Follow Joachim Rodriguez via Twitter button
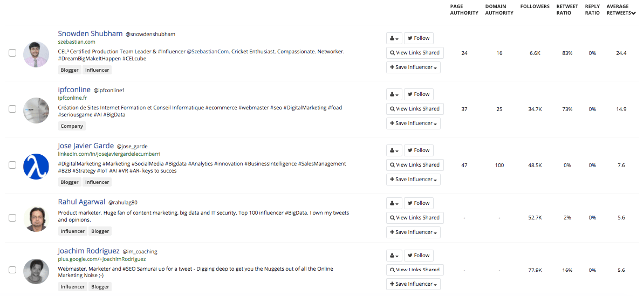Screen dimensions: 644x296 (x=419, y=256)
